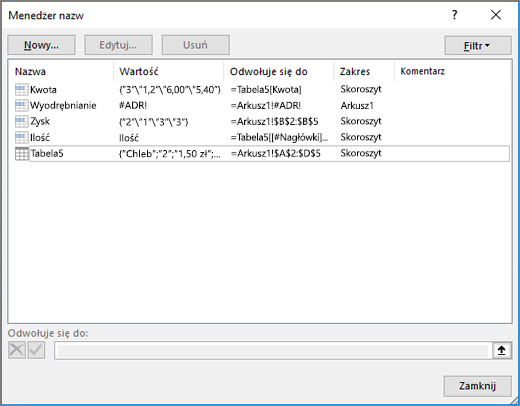Viewport: 520px width, 406px height.
Task: Click Odwołuje się do column header
Action: pos(269,72)
